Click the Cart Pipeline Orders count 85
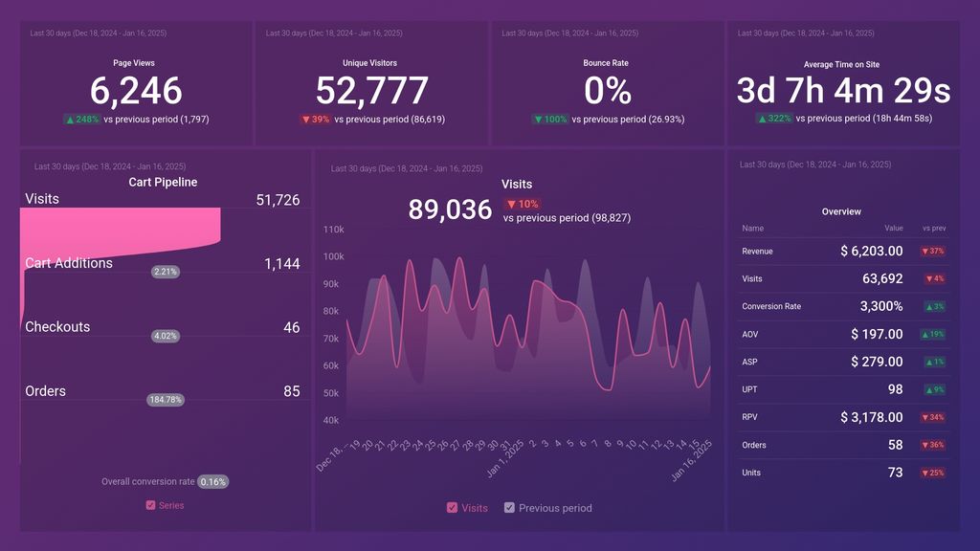980x551 pixels. tap(291, 391)
